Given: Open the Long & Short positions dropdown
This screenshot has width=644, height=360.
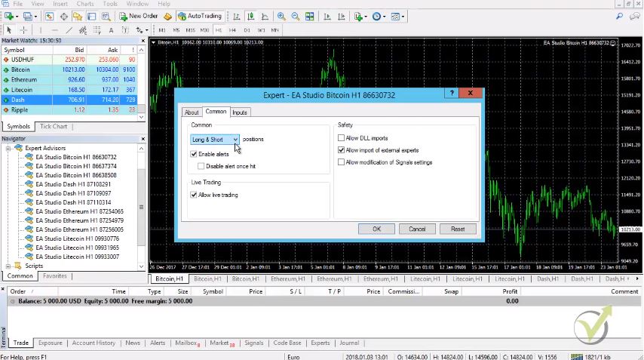Looking at the screenshot, I should (215, 140).
